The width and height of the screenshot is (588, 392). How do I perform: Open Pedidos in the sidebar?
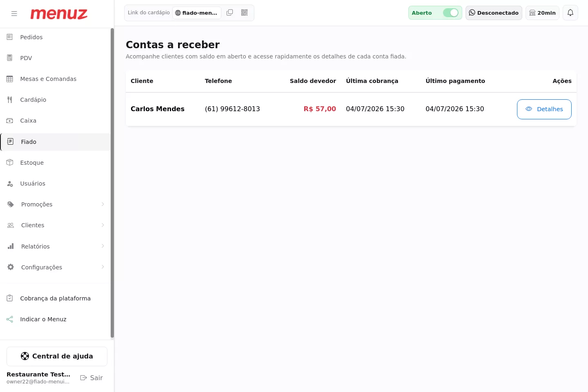click(56, 37)
